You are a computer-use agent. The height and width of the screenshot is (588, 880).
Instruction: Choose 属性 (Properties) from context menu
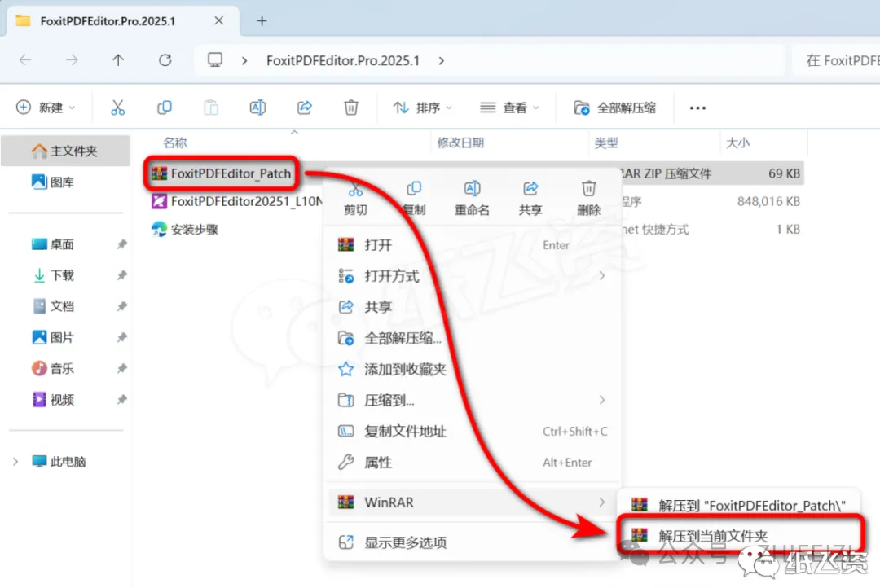[x=472, y=463]
